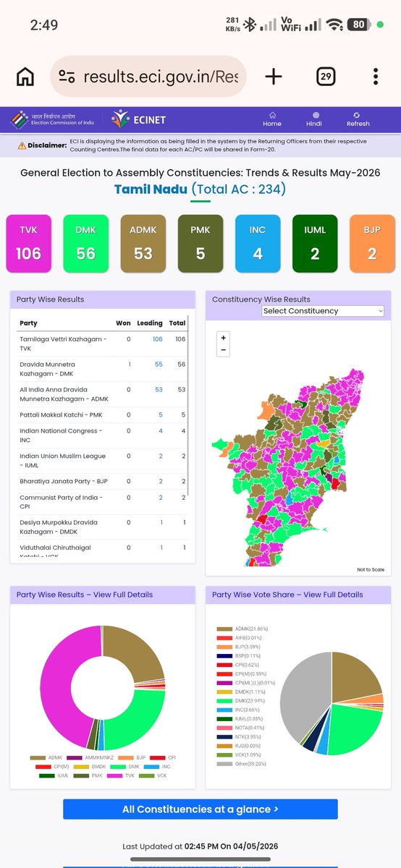The image size is (401, 868).
Task: Select the BJP 2 party card
Action: click(x=371, y=243)
